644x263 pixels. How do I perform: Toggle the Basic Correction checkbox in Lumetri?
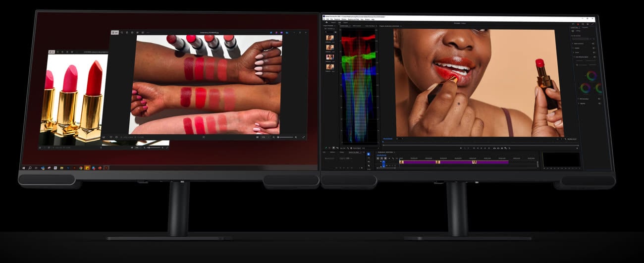click(593, 43)
